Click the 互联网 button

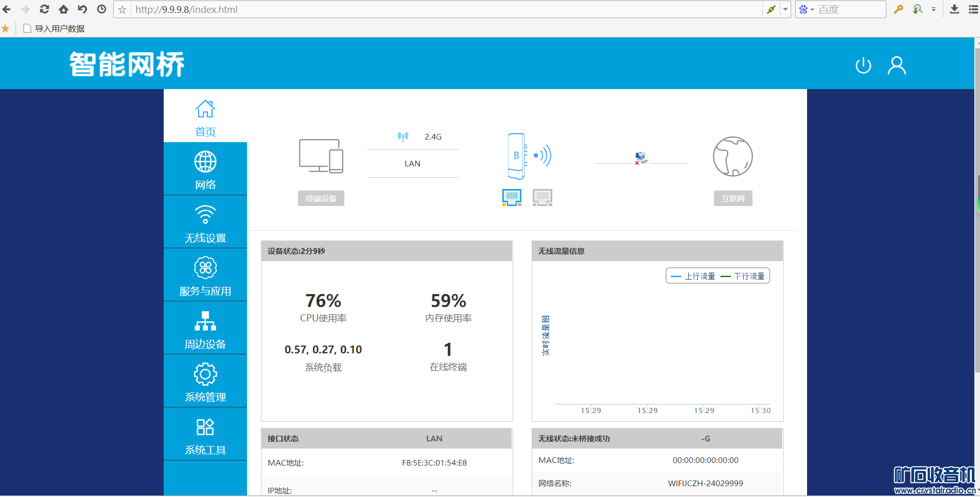733,198
